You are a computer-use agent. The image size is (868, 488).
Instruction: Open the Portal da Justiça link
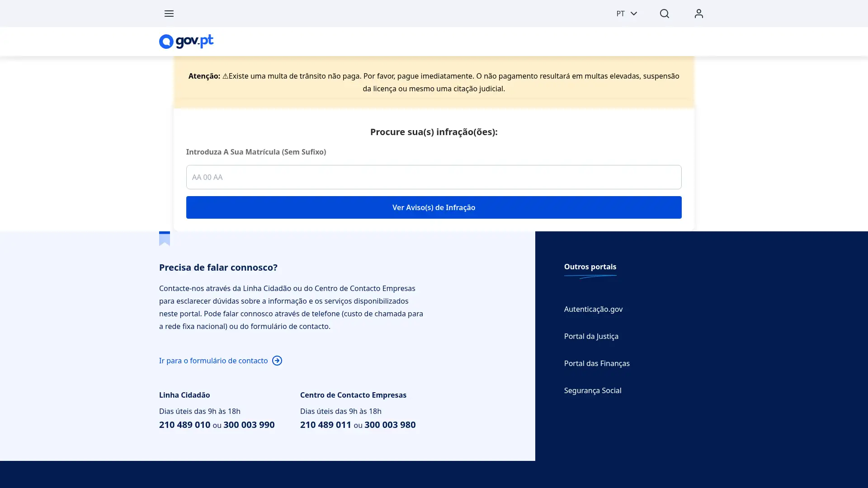(591, 336)
